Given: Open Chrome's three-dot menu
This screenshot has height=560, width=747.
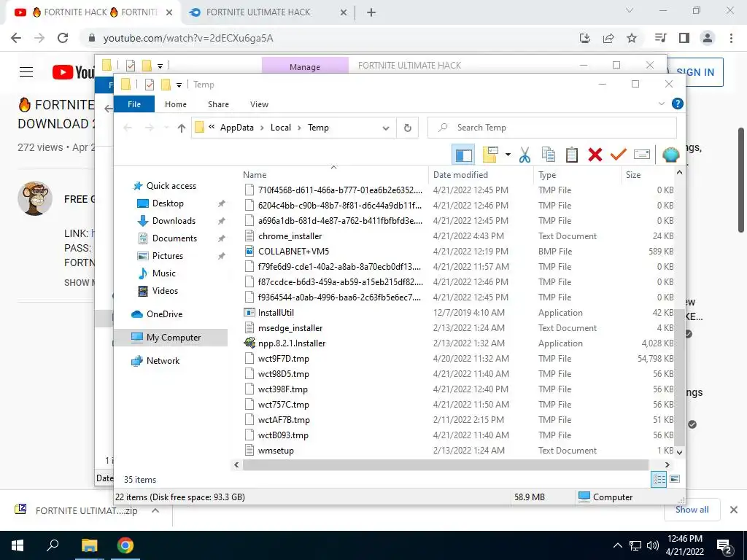Looking at the screenshot, I should coord(731,38).
